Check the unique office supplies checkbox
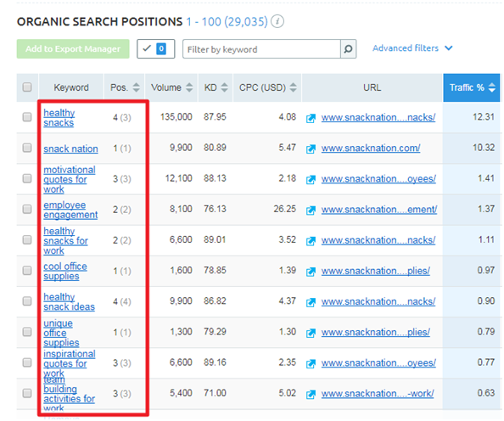 pyautogui.click(x=27, y=332)
